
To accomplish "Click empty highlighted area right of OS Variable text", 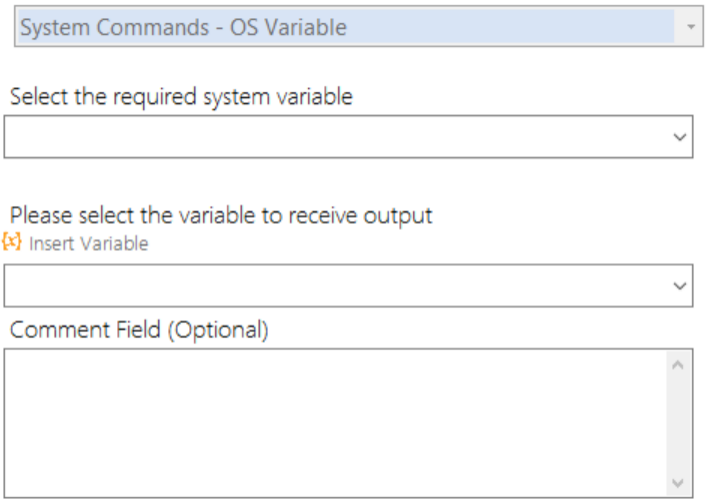I will click(509, 27).
